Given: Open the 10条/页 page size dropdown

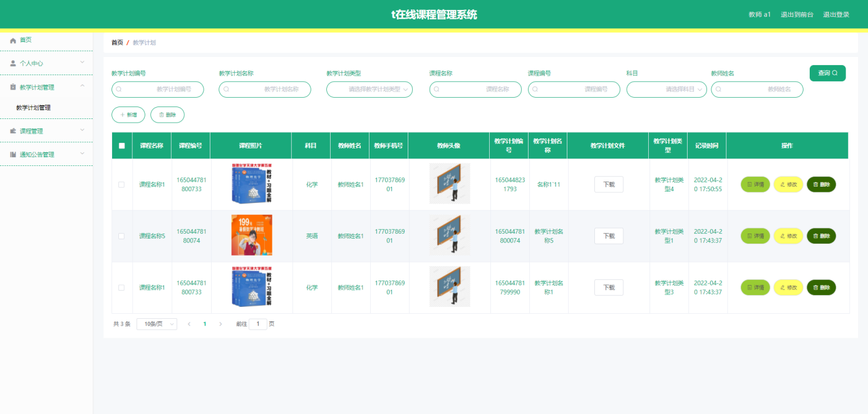Looking at the screenshot, I should click(x=156, y=324).
